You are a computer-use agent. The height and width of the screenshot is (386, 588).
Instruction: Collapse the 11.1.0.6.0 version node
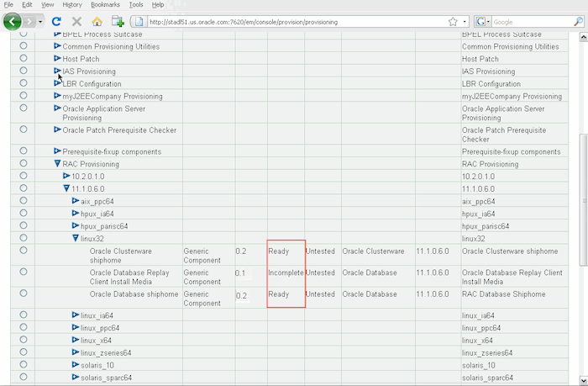[66, 188]
